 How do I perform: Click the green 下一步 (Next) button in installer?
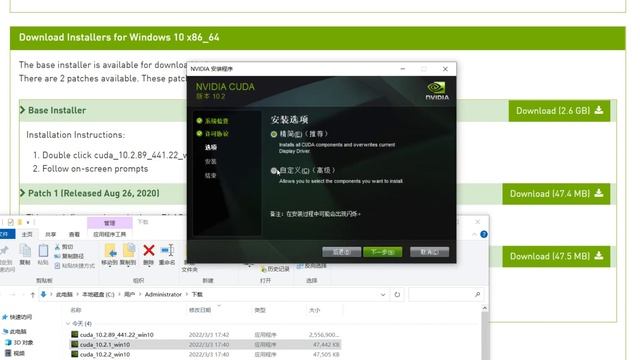click(x=382, y=252)
